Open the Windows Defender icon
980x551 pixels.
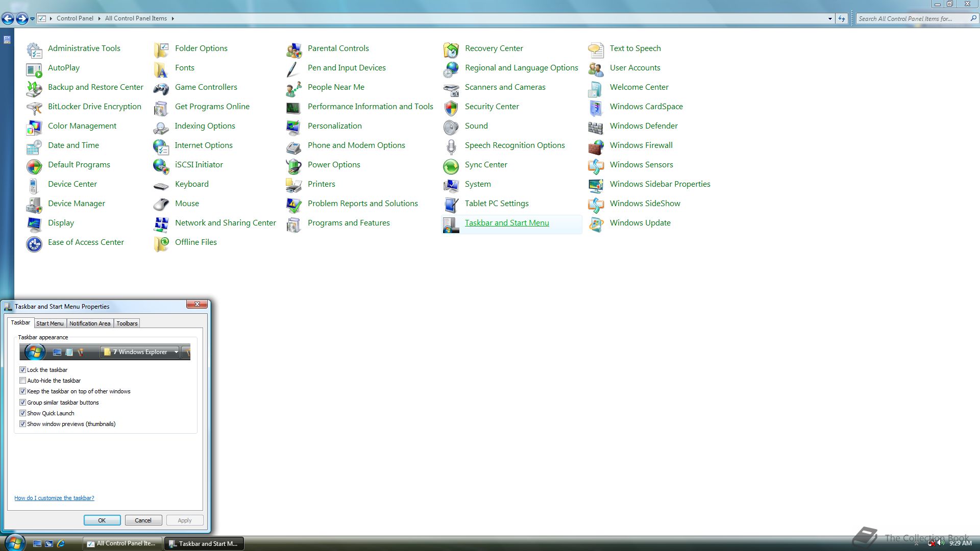click(596, 127)
